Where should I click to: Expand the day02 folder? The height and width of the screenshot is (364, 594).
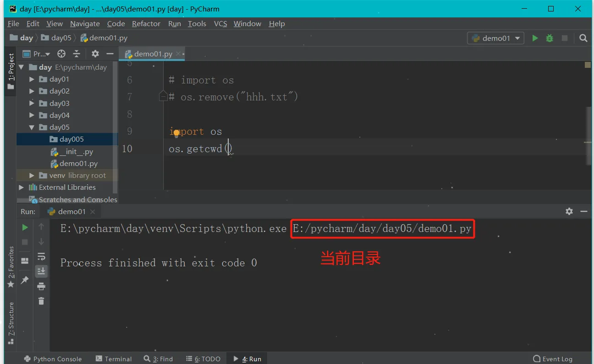click(x=32, y=91)
